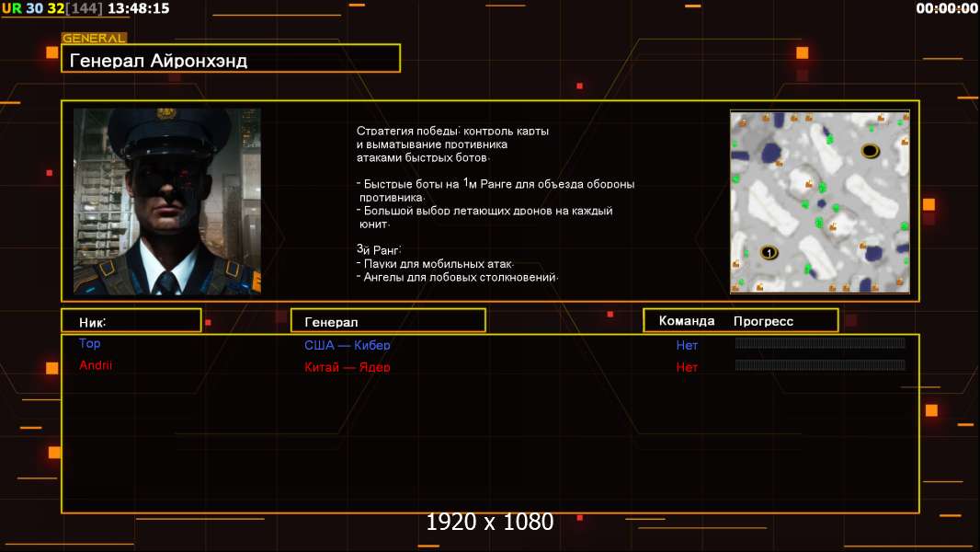Click the США — Кибер general entry
The image size is (980, 552).
point(348,345)
